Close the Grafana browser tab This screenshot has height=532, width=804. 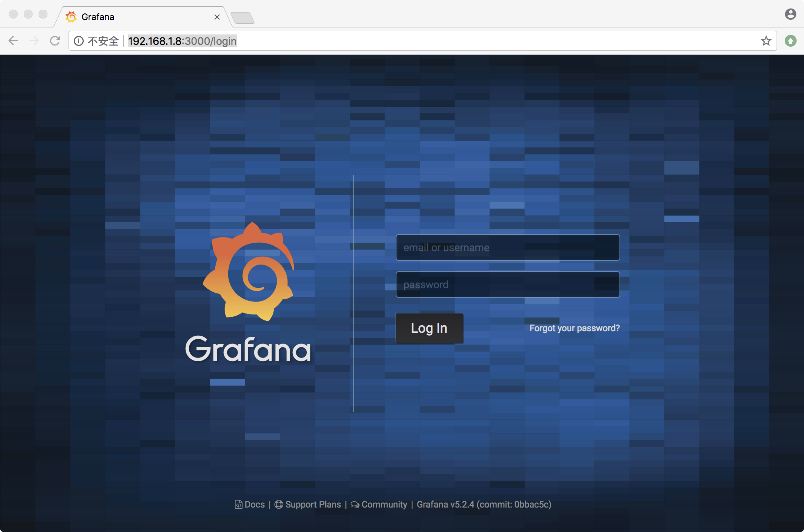tap(217, 17)
